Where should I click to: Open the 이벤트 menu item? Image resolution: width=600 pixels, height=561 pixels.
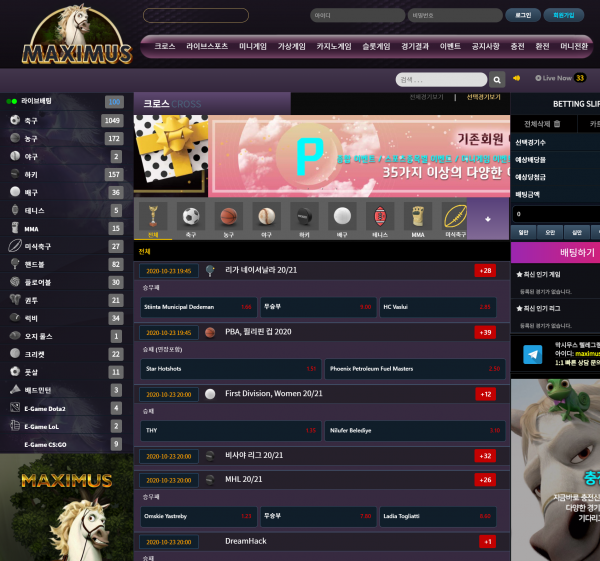coord(450,46)
